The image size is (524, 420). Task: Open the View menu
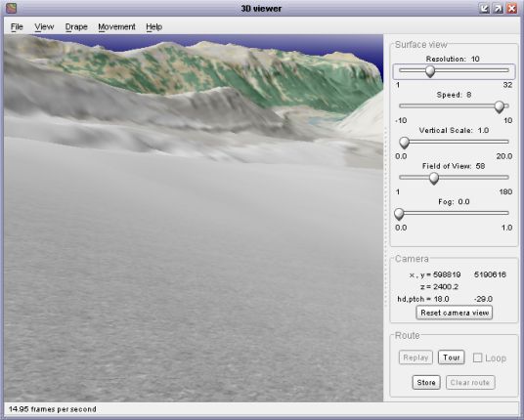pyautogui.click(x=44, y=26)
